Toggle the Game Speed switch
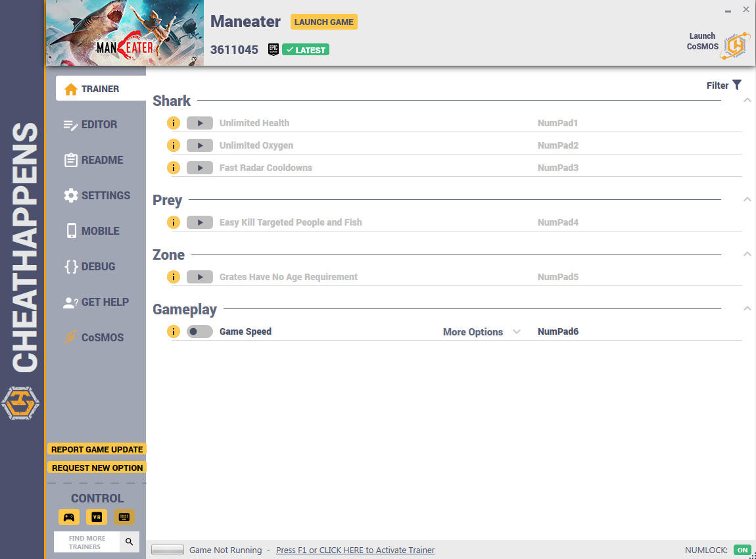This screenshot has width=756, height=559. (x=200, y=331)
